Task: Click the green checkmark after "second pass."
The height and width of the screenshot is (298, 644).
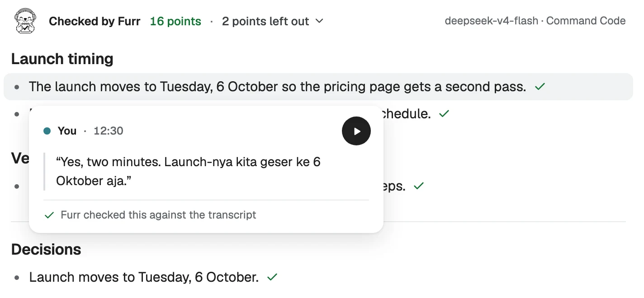Action: (540, 87)
